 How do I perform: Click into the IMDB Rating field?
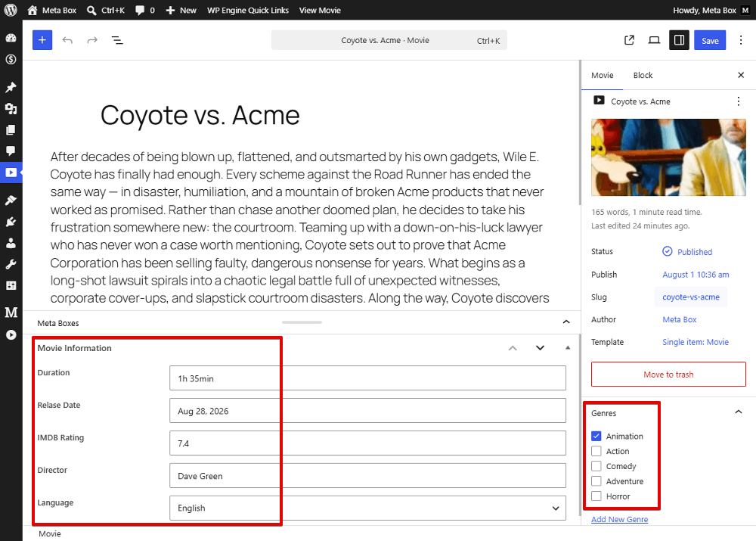coord(367,443)
